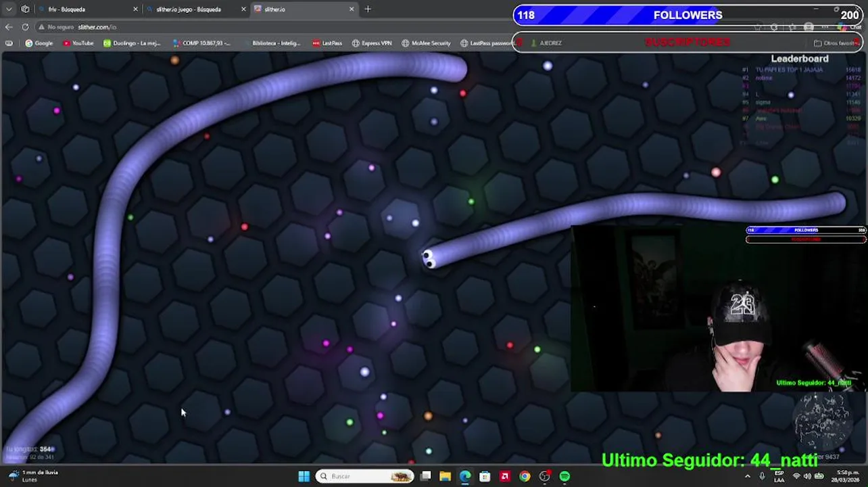Open the AMD software taskbar icon
This screenshot has height=487, width=868.
(x=504, y=476)
